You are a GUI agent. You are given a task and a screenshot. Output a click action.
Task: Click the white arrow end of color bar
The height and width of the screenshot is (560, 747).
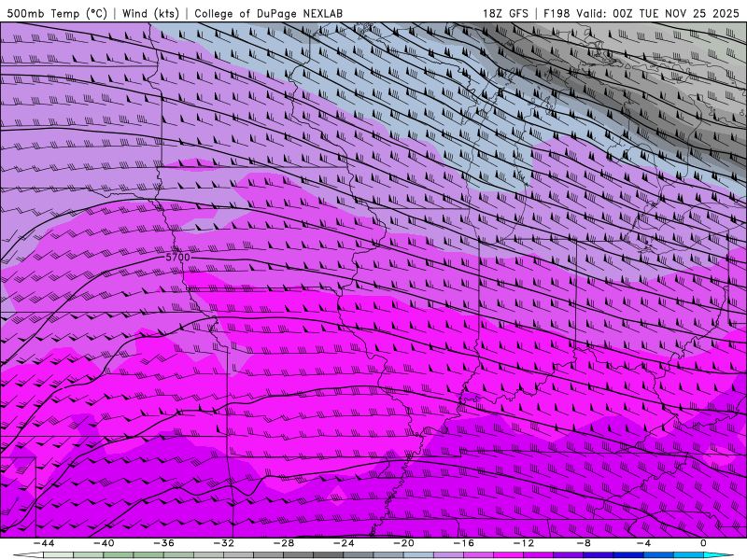coord(28,555)
